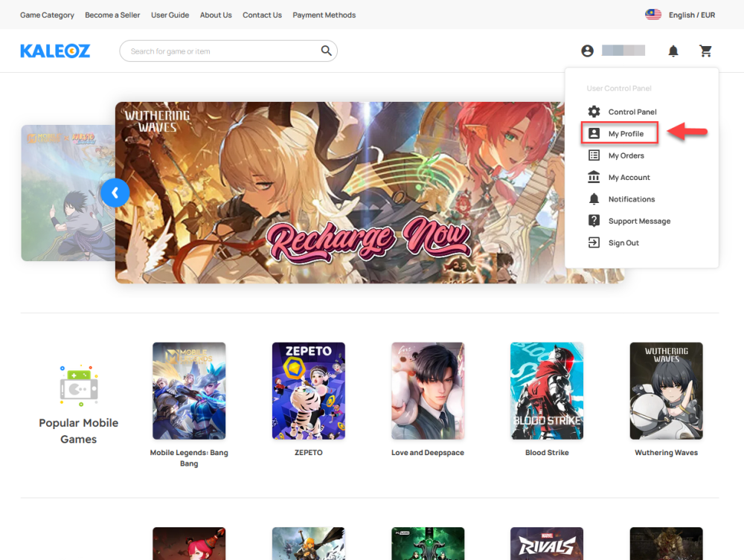Image resolution: width=744 pixels, height=560 pixels.
Task: Click 'Blood Strike' title text
Action: point(547,452)
